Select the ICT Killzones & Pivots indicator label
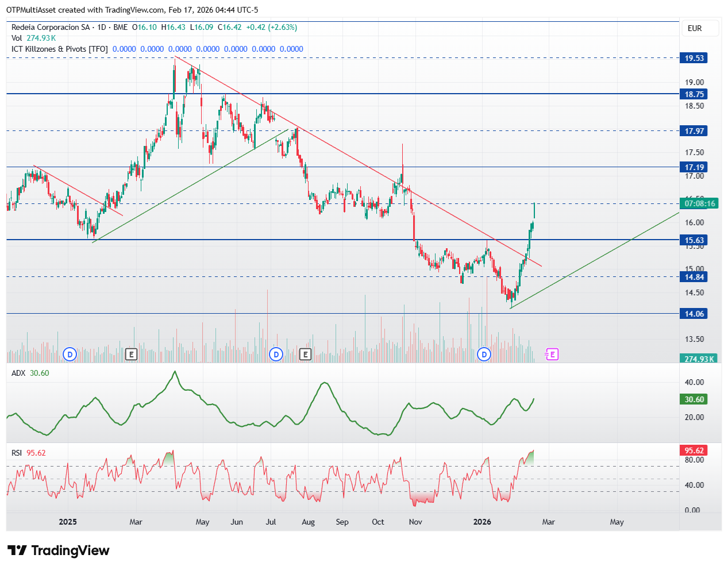The width and height of the screenshot is (728, 570). click(x=60, y=49)
